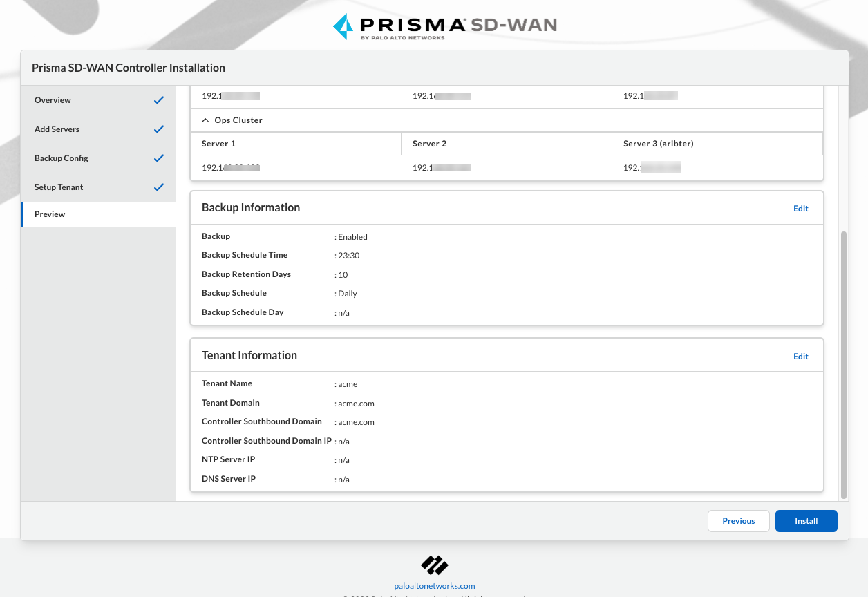
Task: Click the vertical scrollbar thumb
Action: click(843, 365)
